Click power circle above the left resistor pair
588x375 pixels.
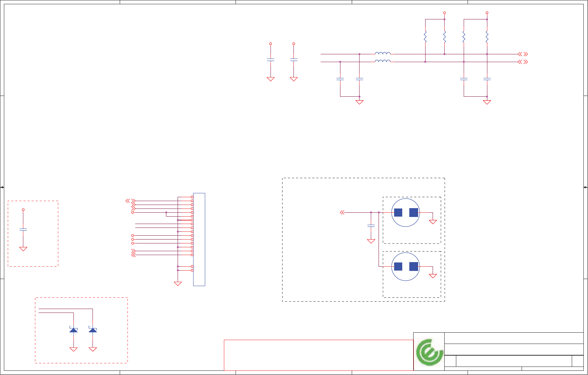(x=445, y=13)
